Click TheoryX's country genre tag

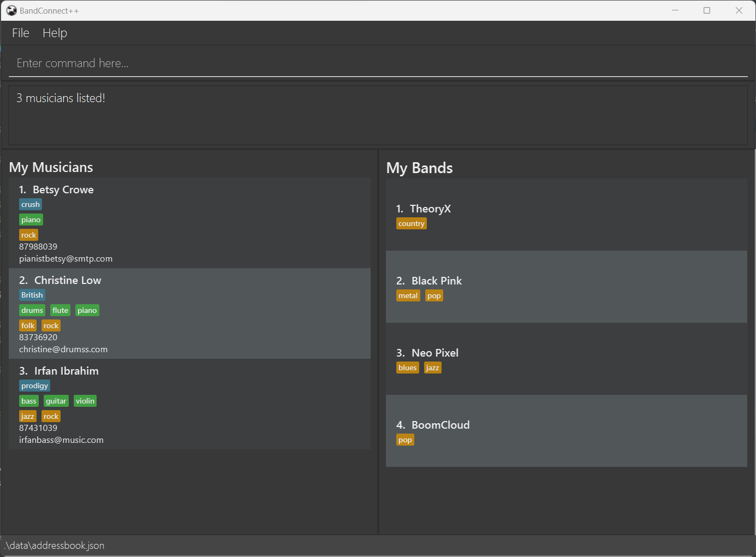412,224
